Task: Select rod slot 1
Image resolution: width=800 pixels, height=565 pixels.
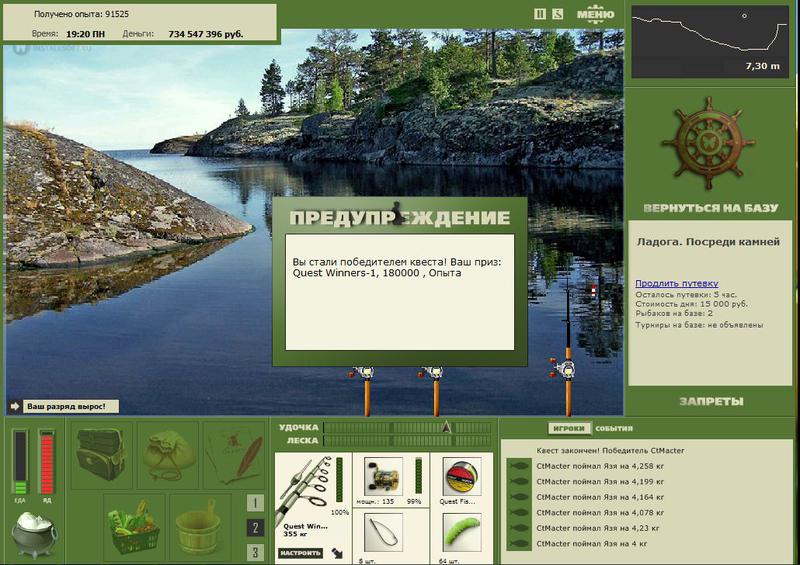Action: point(255,503)
